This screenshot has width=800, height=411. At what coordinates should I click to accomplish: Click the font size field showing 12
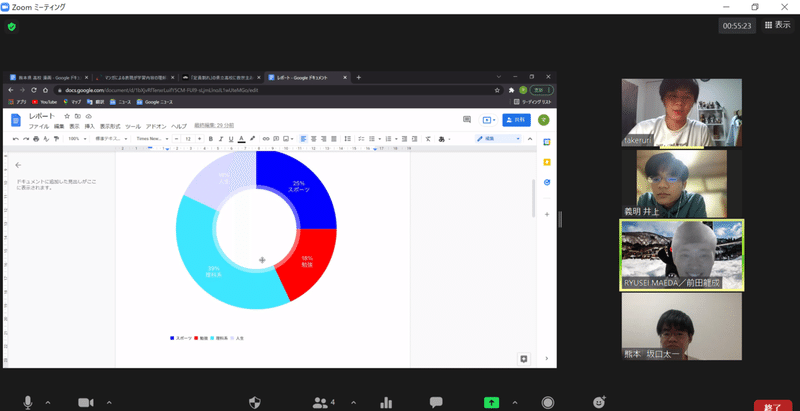[x=188, y=139]
